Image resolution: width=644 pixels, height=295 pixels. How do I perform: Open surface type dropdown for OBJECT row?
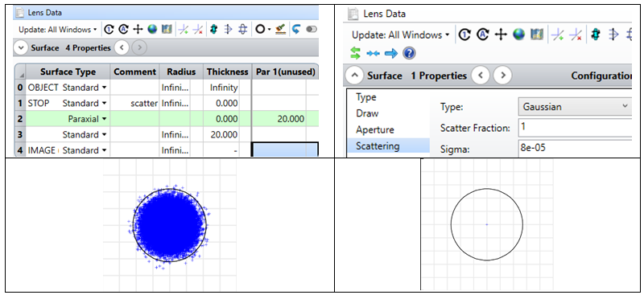point(105,88)
